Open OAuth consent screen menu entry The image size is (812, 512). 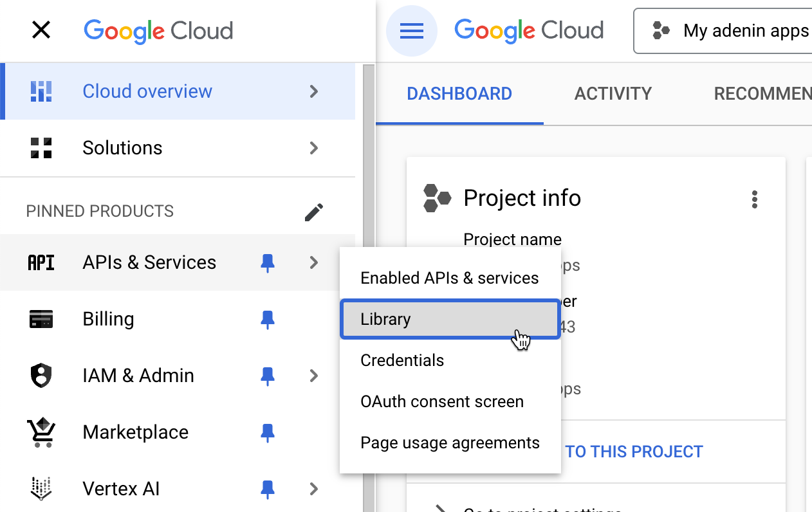click(442, 401)
